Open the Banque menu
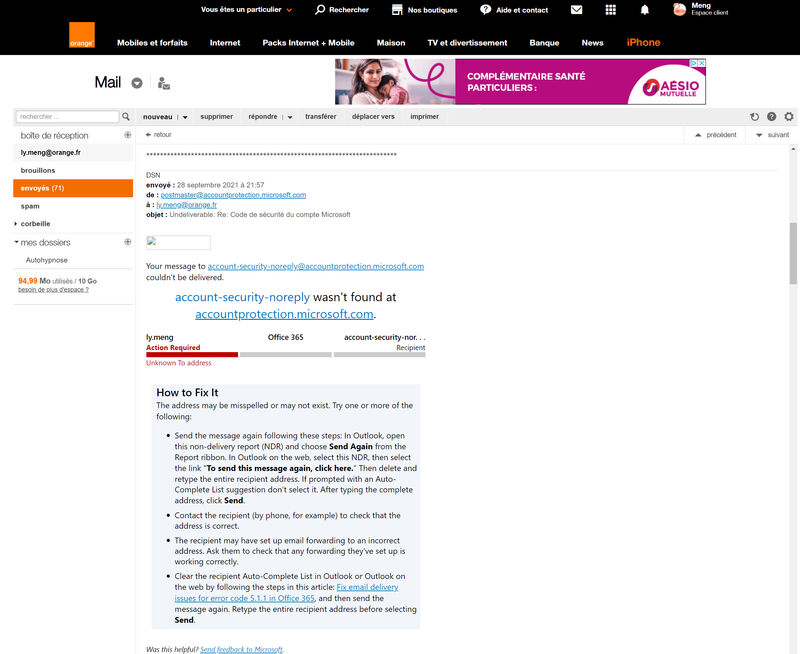 point(544,43)
